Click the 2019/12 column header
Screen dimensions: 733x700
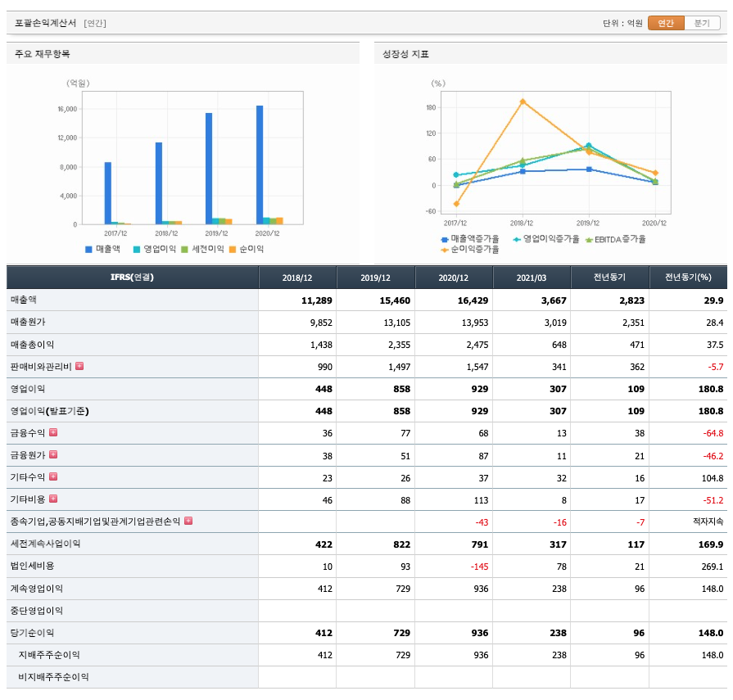375,278
